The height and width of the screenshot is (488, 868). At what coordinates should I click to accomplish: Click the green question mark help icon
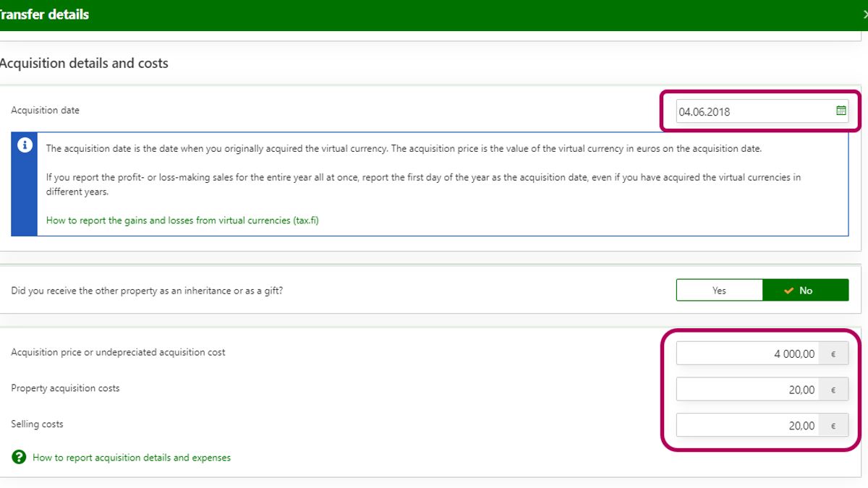point(19,457)
